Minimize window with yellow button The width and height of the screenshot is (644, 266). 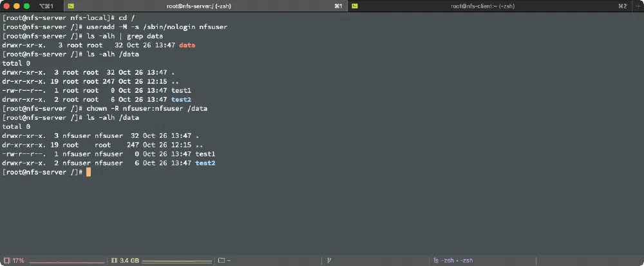pyautogui.click(x=17, y=6)
